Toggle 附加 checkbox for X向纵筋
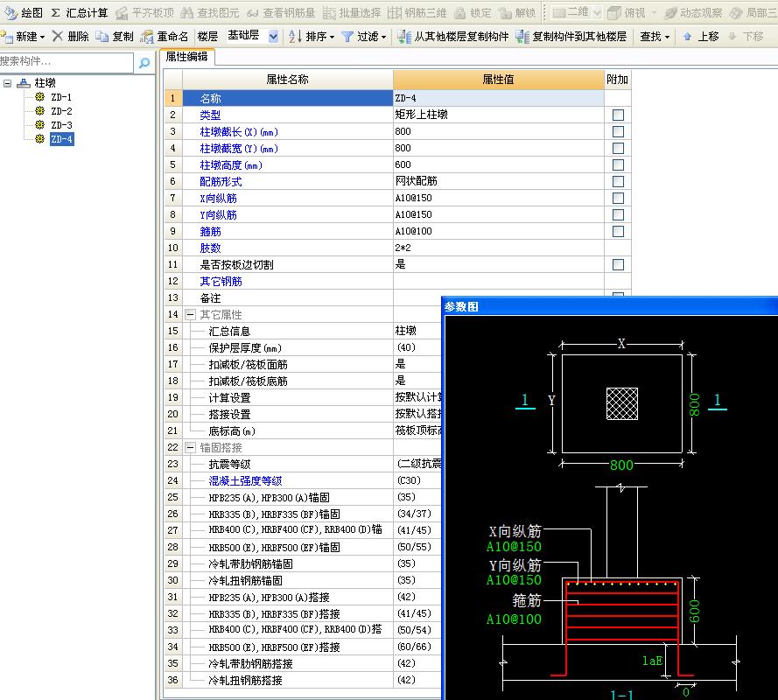 pyautogui.click(x=618, y=198)
